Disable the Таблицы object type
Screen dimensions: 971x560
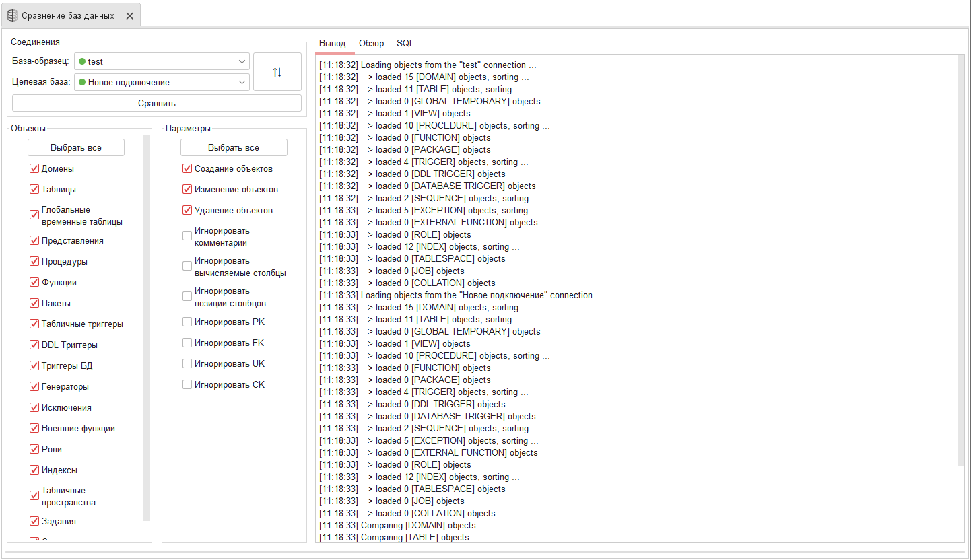click(34, 189)
